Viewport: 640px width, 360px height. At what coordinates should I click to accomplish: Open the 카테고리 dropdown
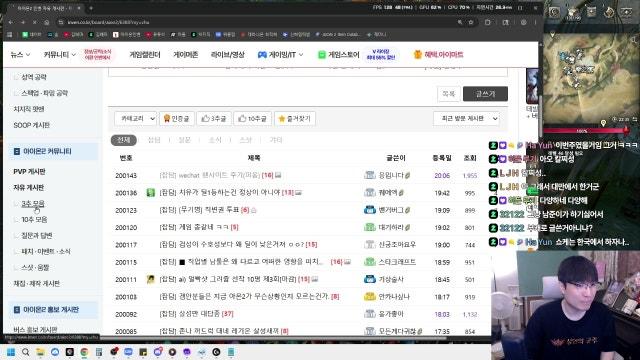click(136, 118)
